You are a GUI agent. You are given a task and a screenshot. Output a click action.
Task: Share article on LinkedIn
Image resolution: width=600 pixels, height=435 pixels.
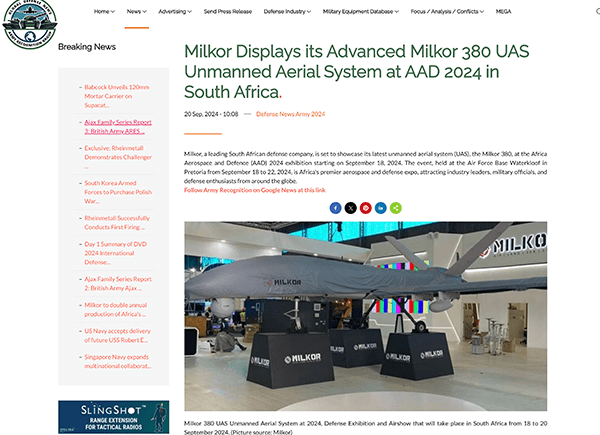tap(381, 207)
